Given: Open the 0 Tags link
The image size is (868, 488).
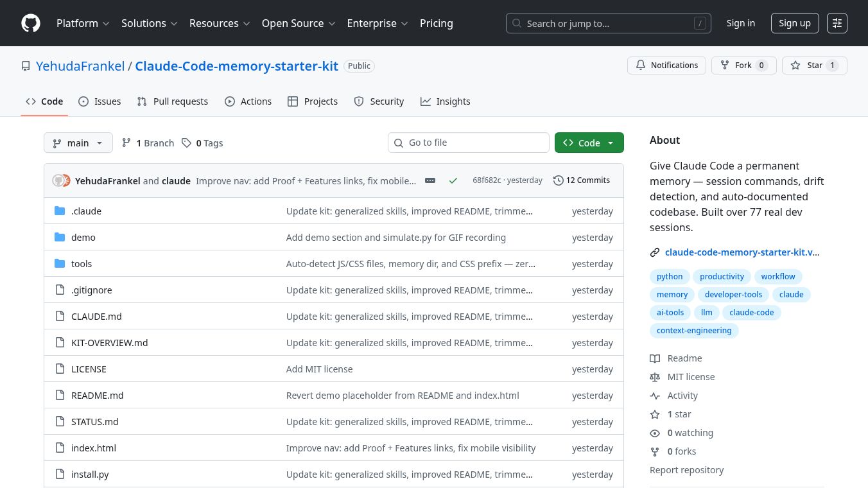Looking at the screenshot, I should [x=202, y=143].
